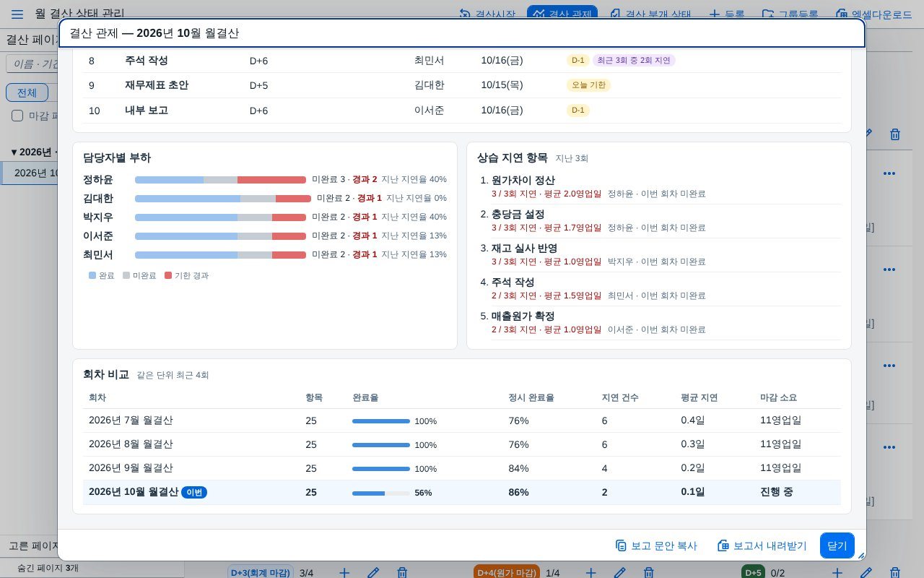The image size is (924, 578).
Task: Click plus icon next to D+4(원가 마감) 1/4
Action: point(590,573)
